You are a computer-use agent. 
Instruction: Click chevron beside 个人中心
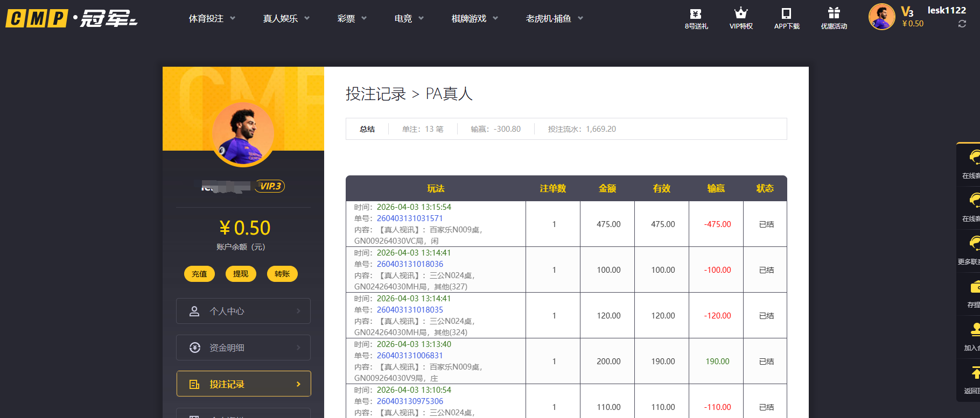[x=299, y=311]
